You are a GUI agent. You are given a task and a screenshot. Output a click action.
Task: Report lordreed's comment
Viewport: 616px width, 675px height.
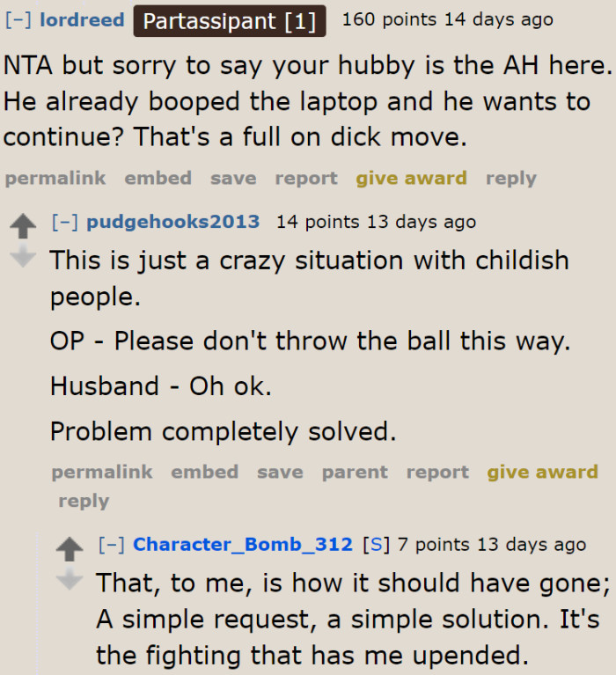point(306,179)
